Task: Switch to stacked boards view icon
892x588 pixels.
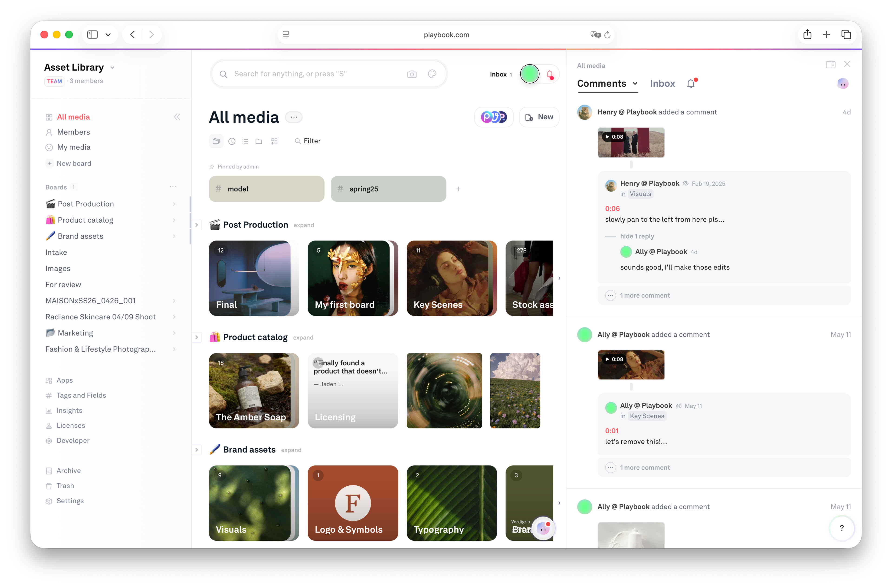Action: (216, 141)
